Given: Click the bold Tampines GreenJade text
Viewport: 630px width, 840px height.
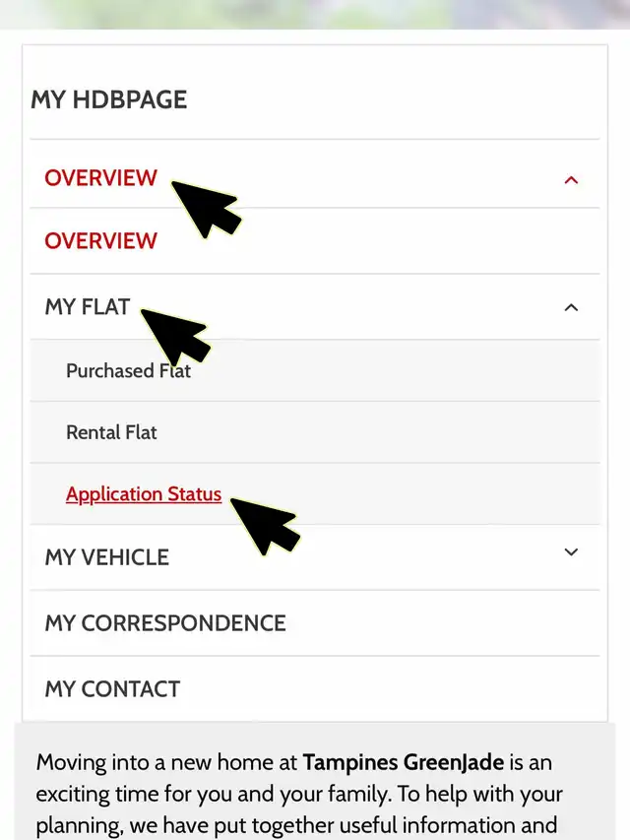Looking at the screenshot, I should point(404,762).
